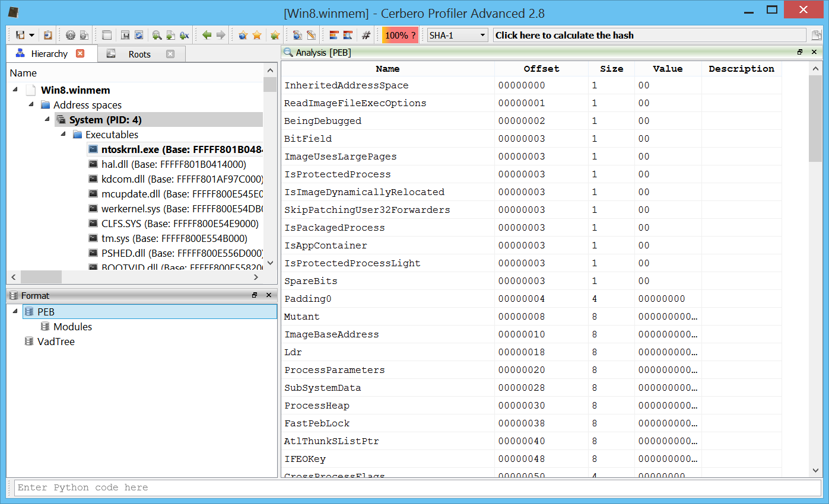Float the Format panel
829x504 pixels.
[255, 295]
